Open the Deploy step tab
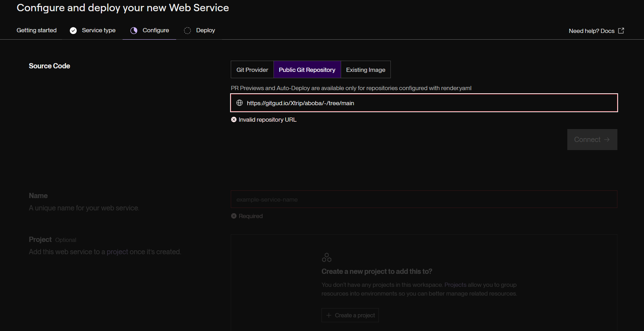Image resolution: width=644 pixels, height=331 pixels. pyautogui.click(x=199, y=31)
